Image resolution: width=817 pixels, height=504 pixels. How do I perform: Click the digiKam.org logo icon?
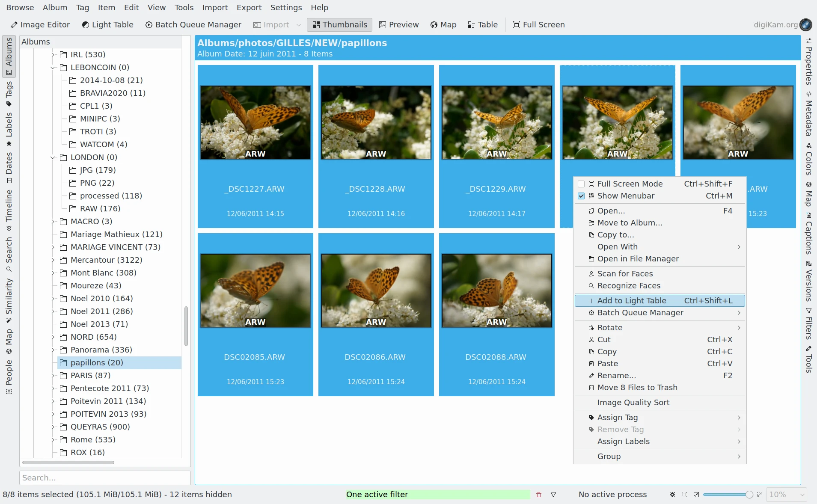(x=806, y=25)
